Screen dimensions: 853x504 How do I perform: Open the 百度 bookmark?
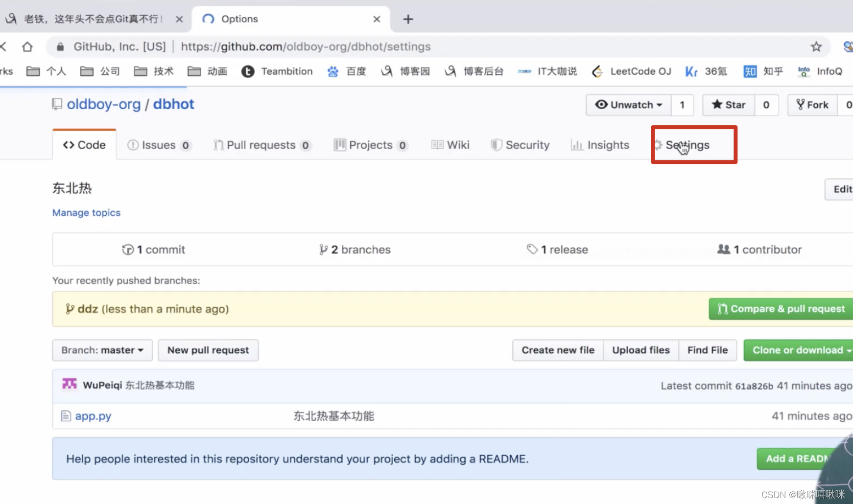pyautogui.click(x=347, y=71)
